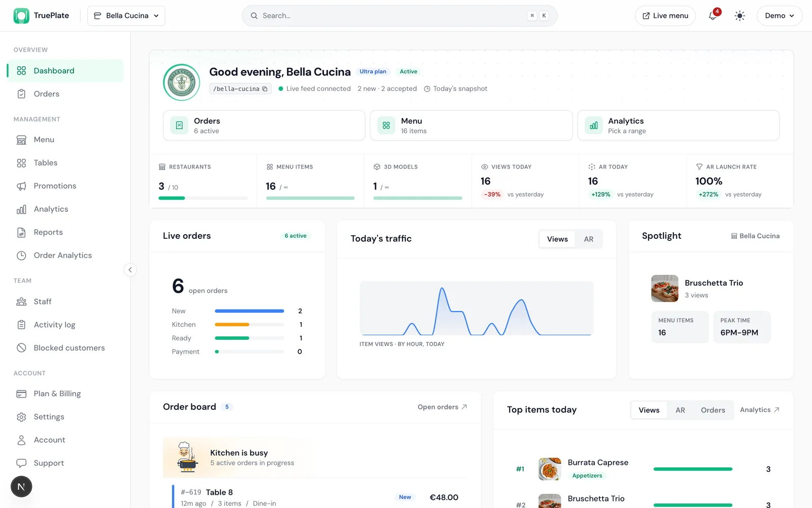Viewport: 812px width, 508px height.
Task: Open Dashboard in the sidebar
Action: click(65, 71)
